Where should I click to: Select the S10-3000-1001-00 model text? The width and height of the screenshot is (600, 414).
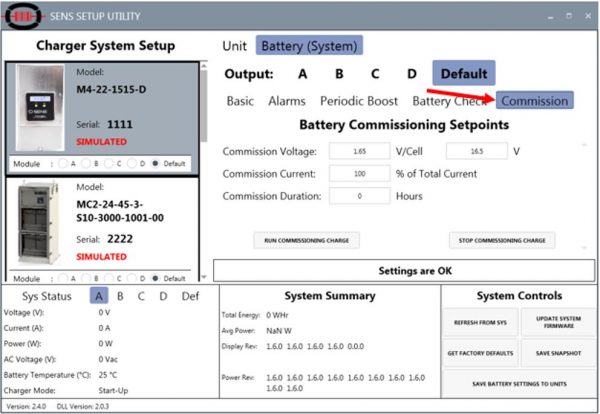[120, 218]
